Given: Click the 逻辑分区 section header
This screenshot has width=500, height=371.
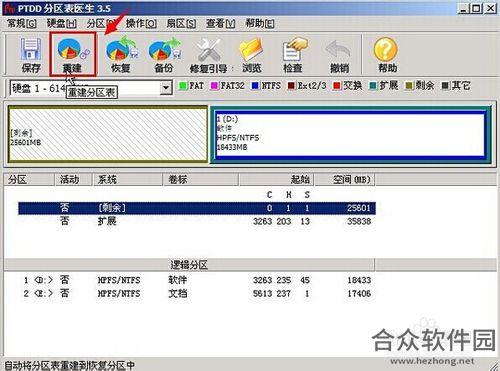Looking at the screenshot, I should coord(189,265).
